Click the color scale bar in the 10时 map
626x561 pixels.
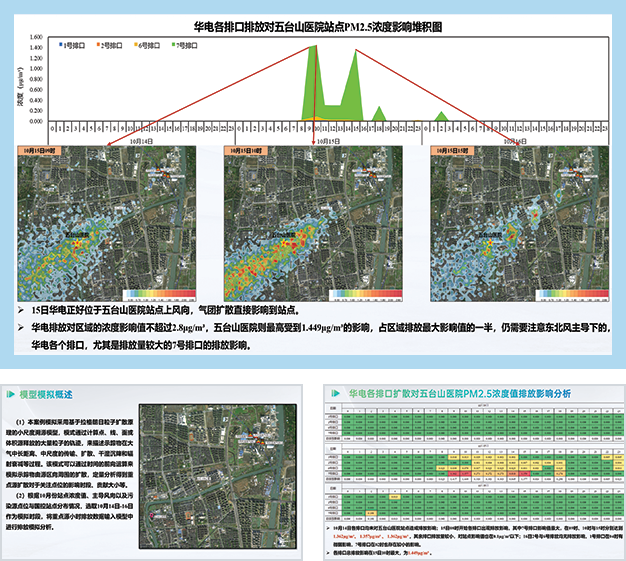click(366, 295)
